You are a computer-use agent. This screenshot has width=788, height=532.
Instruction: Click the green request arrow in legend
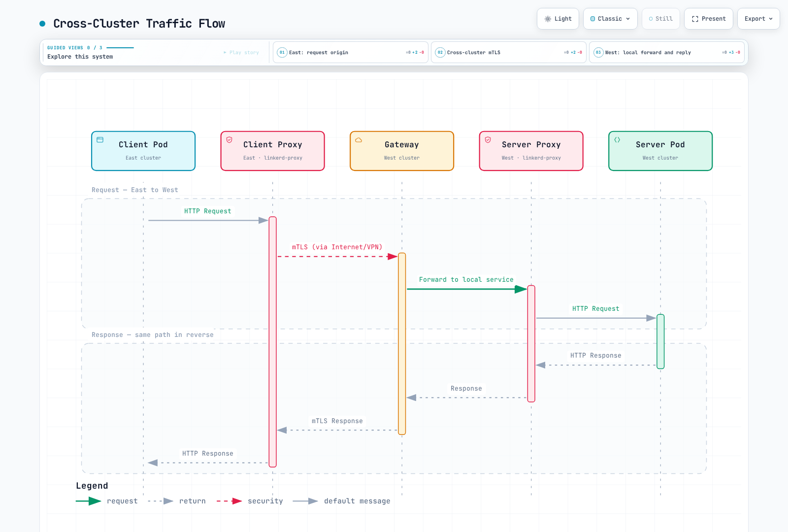89,501
